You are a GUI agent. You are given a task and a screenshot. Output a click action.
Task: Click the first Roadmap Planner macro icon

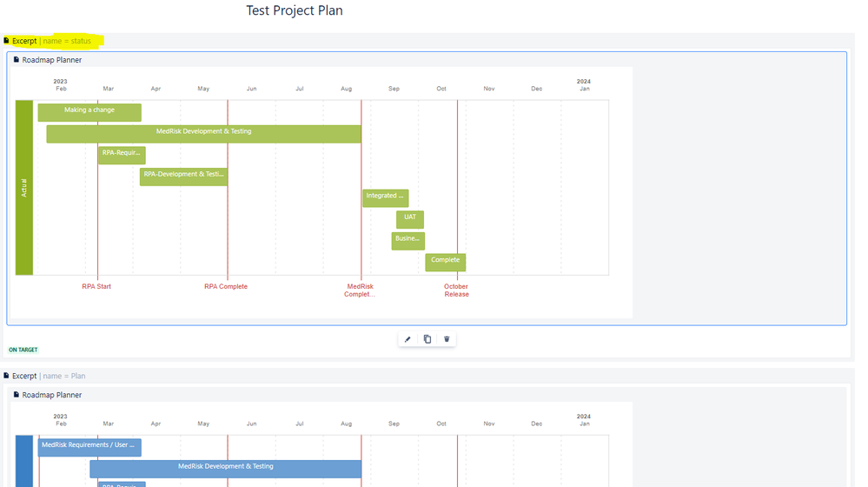(16, 59)
